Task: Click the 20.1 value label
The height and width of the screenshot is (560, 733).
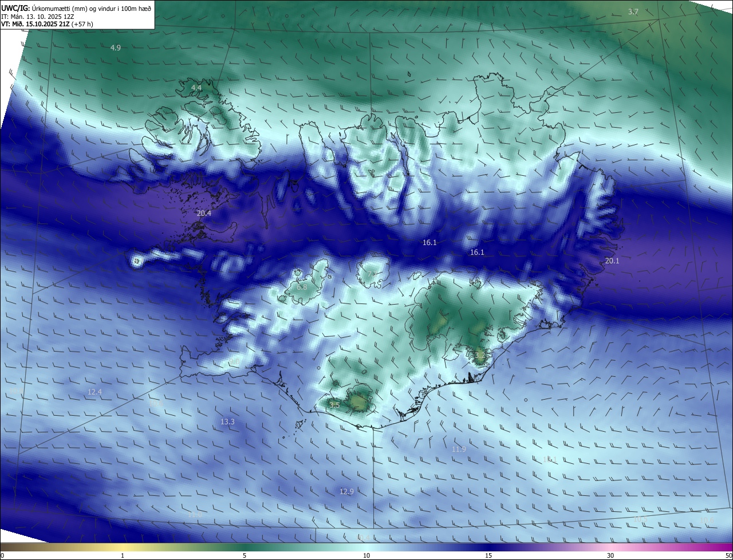Action: click(x=612, y=261)
